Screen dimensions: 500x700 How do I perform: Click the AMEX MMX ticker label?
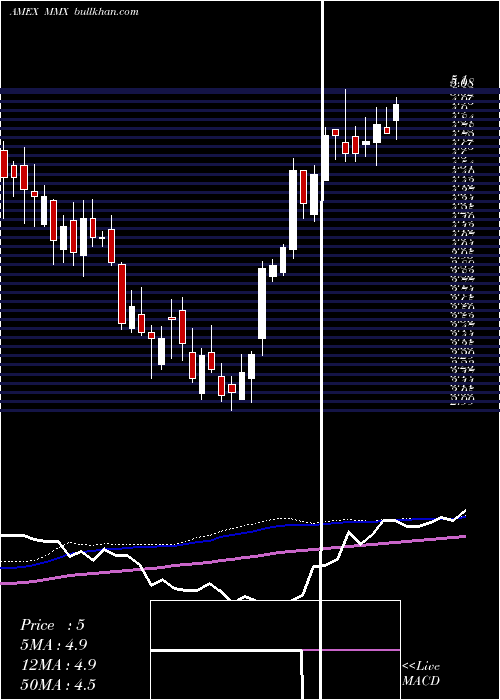(x=39, y=12)
